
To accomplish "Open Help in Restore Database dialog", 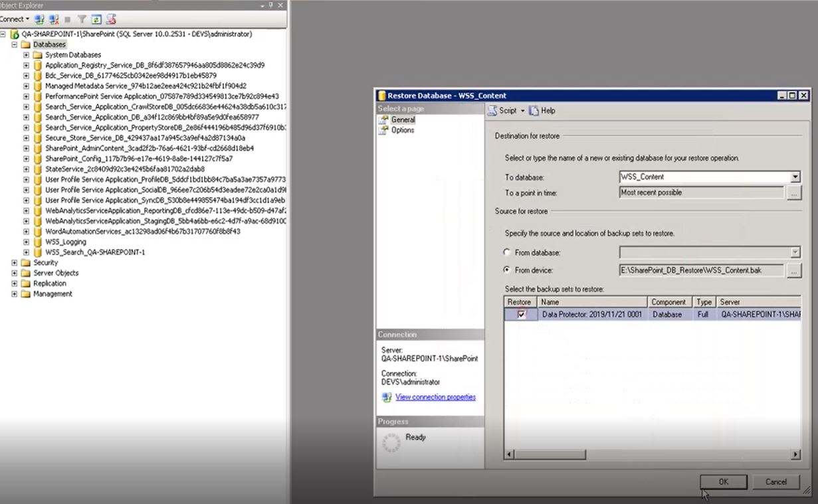I will (x=542, y=111).
